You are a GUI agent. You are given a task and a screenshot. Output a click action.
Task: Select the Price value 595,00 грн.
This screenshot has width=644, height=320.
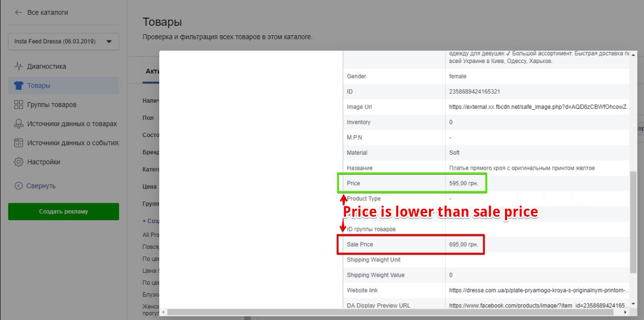(463, 183)
